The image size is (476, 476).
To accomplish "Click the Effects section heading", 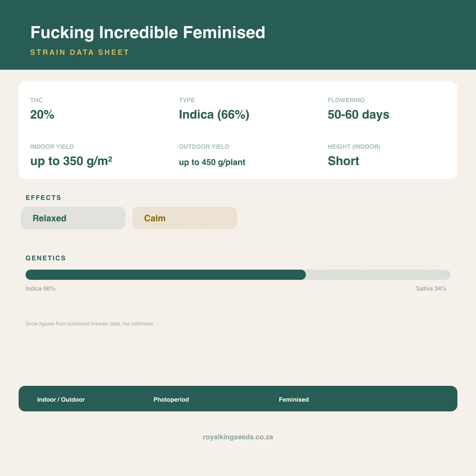I will pos(43,198).
